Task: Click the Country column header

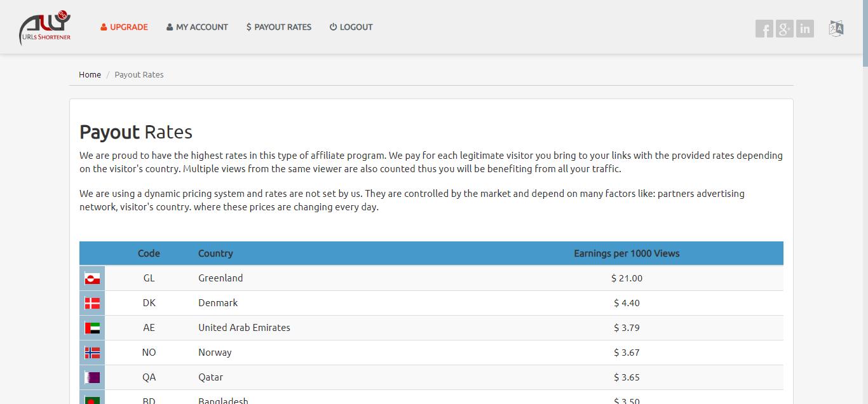Action: pyautogui.click(x=215, y=253)
